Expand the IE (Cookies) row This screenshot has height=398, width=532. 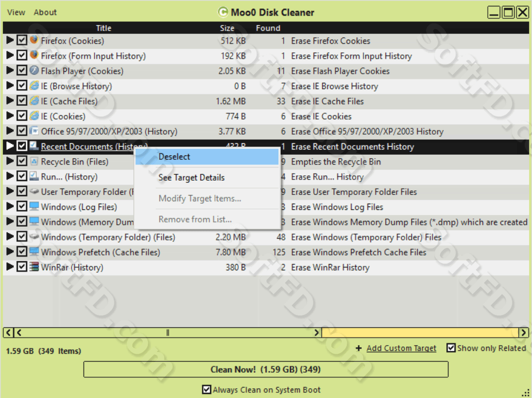10,116
